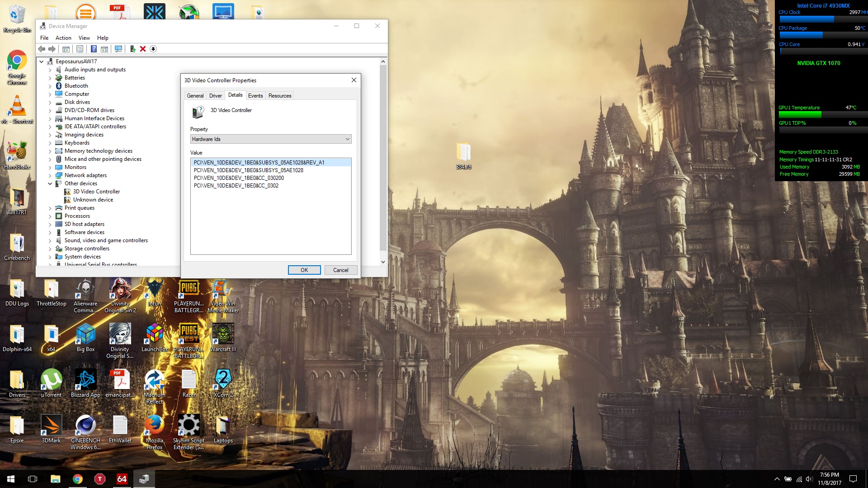Image resolution: width=868 pixels, height=488 pixels.
Task: Open the Action menu in Device Manager
Action: coord(63,38)
